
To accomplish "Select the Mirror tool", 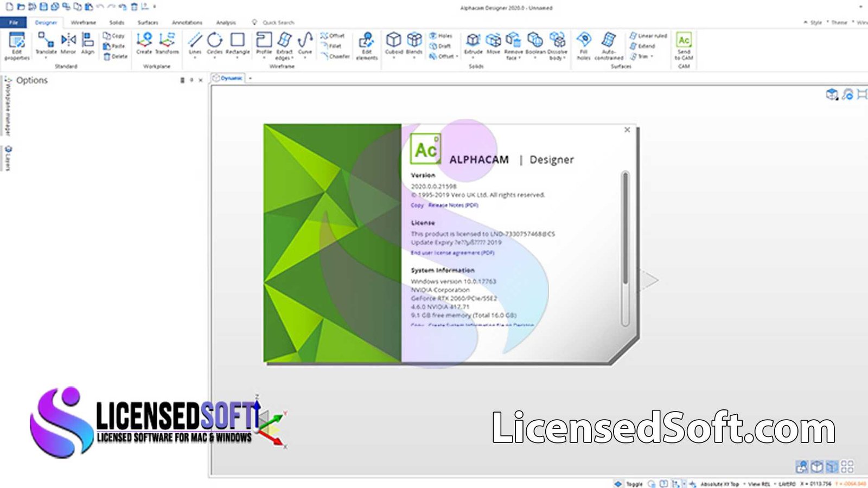I will (x=68, y=44).
